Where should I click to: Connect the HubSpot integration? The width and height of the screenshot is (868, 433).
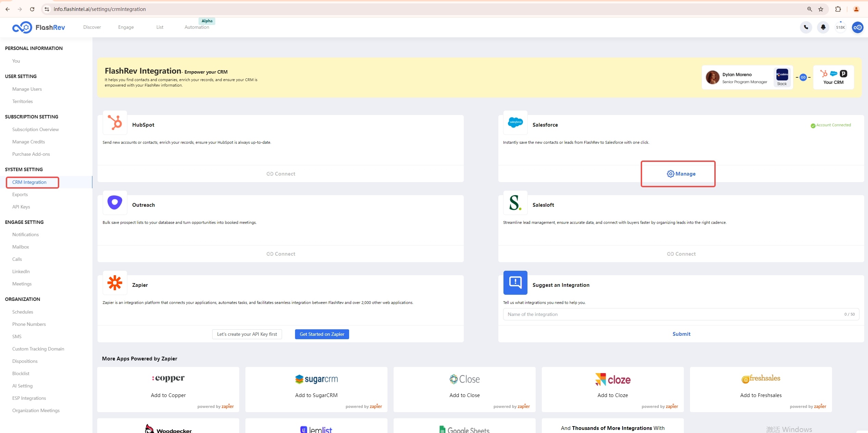[x=281, y=174]
